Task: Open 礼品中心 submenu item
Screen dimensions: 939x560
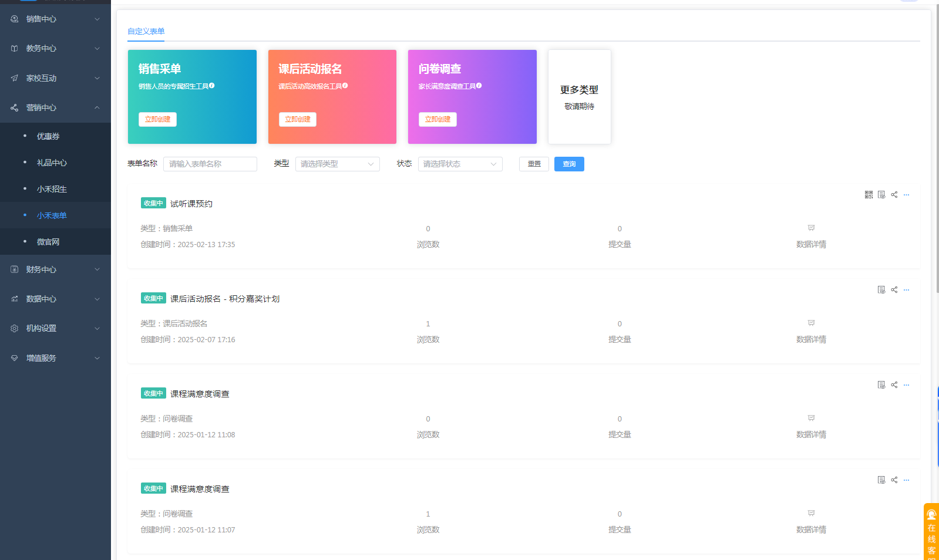Action: tap(55, 163)
